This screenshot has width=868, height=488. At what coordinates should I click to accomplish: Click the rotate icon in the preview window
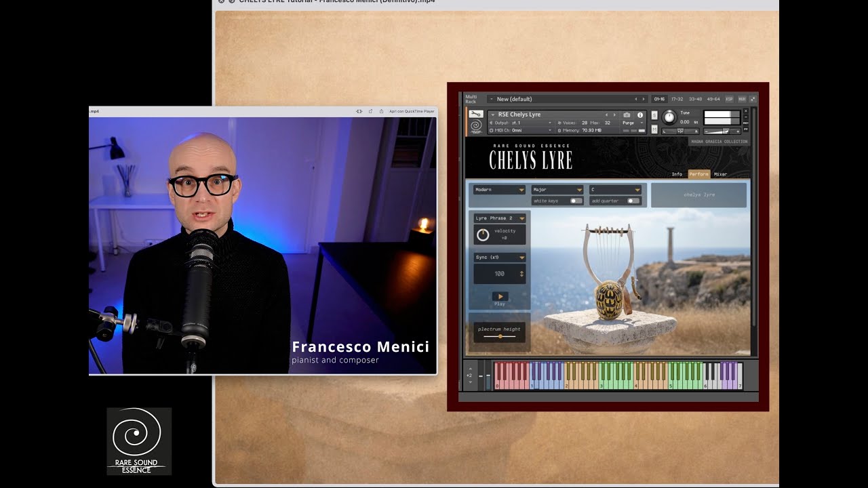pyautogui.click(x=370, y=111)
